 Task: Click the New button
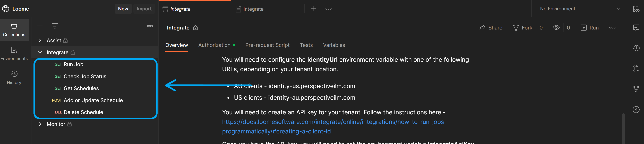tap(123, 9)
